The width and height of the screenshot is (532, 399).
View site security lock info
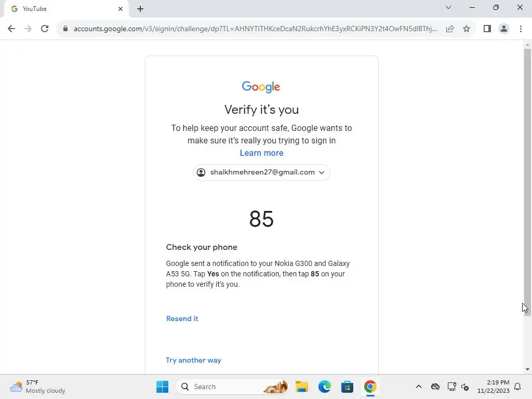point(65,29)
